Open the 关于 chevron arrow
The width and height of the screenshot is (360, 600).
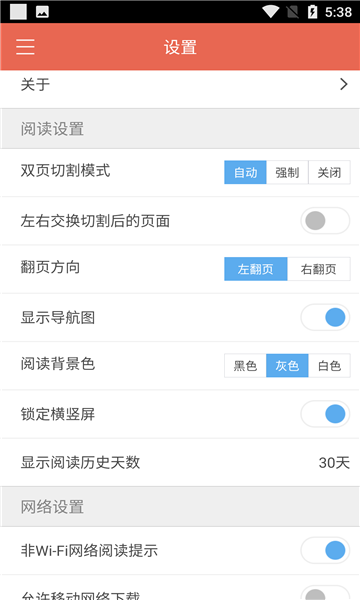(x=344, y=84)
